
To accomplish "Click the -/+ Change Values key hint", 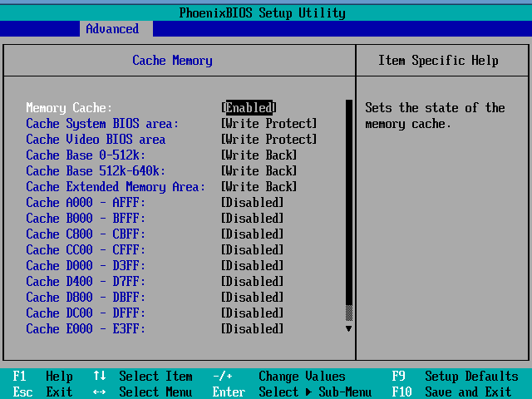I will (279, 376).
